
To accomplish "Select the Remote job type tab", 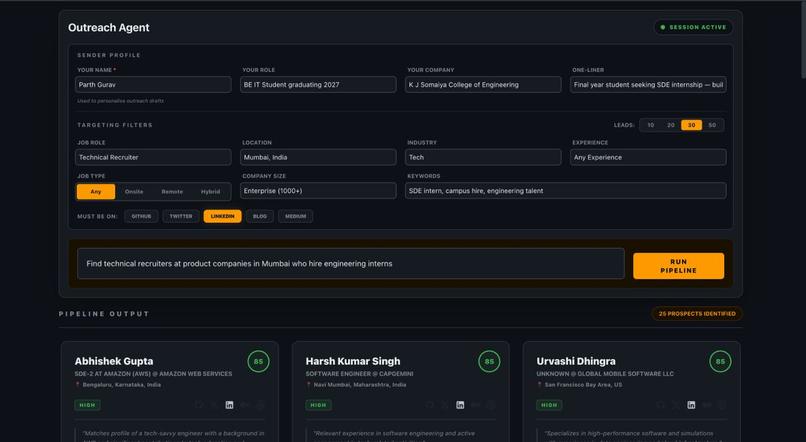I will coord(172,192).
